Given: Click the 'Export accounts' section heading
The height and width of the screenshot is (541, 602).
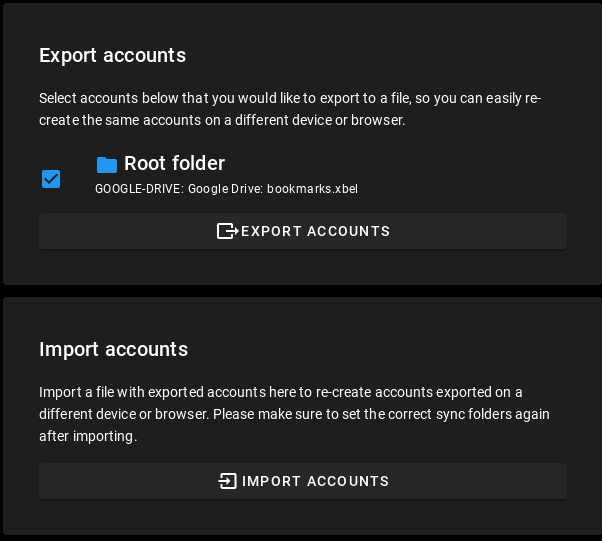Looking at the screenshot, I should 112,55.
